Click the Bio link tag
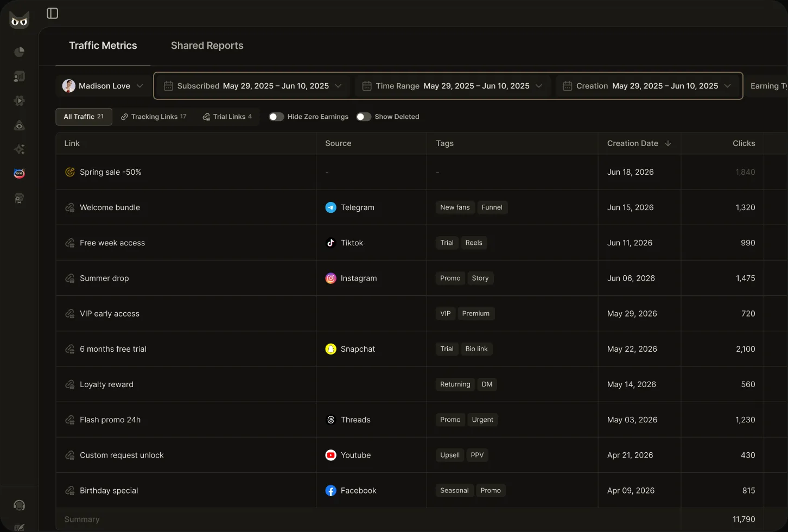The image size is (788, 532). [x=476, y=349]
